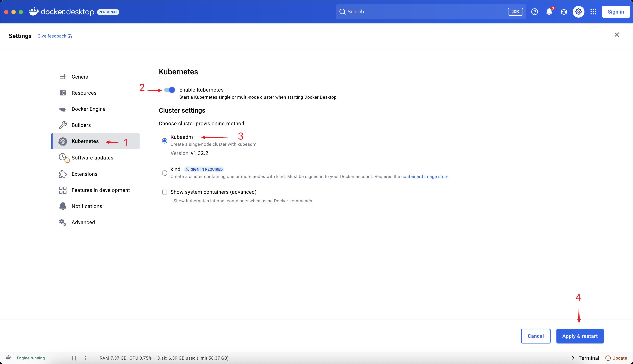The width and height of the screenshot is (633, 364).
Task: Click the Search input field
Action: coord(430,12)
